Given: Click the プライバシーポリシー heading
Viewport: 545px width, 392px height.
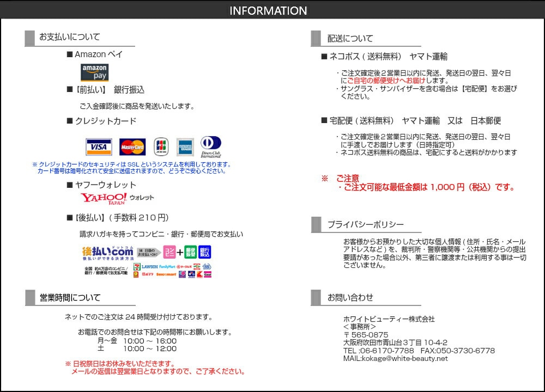Looking at the screenshot, I should tap(365, 224).
